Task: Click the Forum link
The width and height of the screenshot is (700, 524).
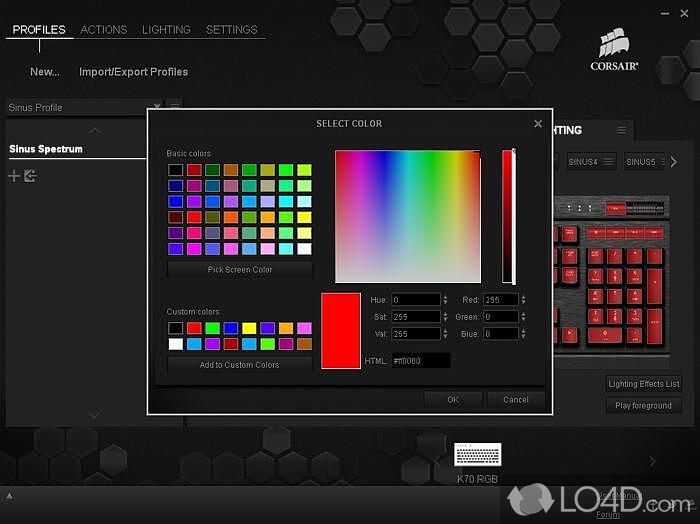Action: click(x=608, y=515)
